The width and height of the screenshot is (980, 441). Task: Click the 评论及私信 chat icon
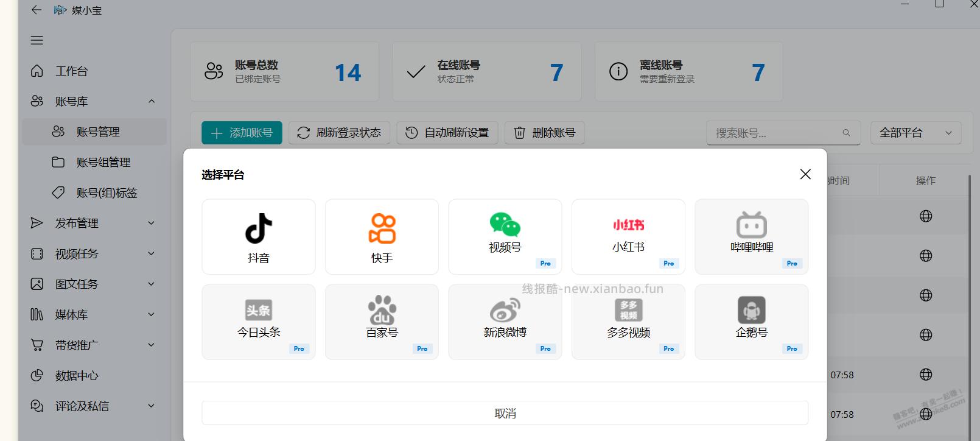pyautogui.click(x=37, y=406)
